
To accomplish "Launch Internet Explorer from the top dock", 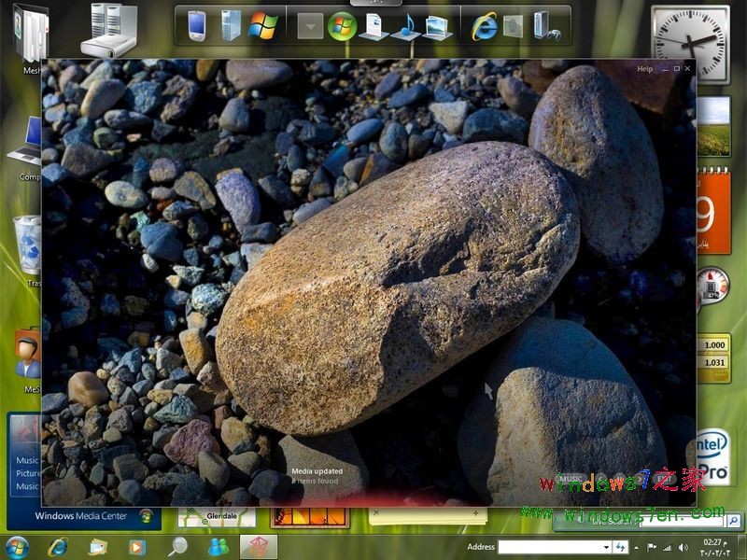I will click(484, 26).
